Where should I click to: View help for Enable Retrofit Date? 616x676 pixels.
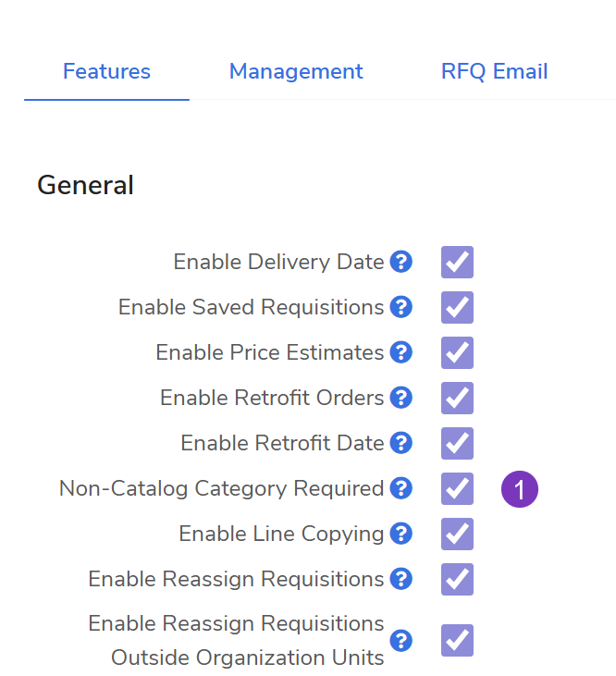tap(400, 443)
